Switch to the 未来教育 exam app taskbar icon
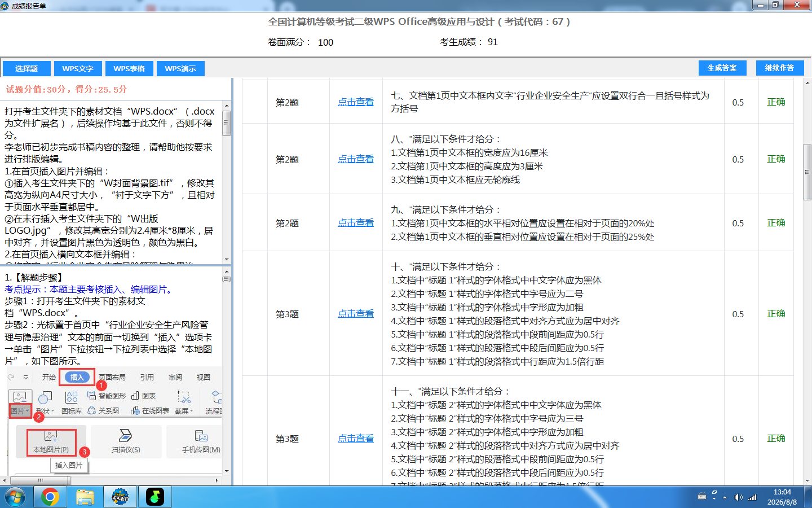This screenshot has width=812, height=508. tap(120, 497)
